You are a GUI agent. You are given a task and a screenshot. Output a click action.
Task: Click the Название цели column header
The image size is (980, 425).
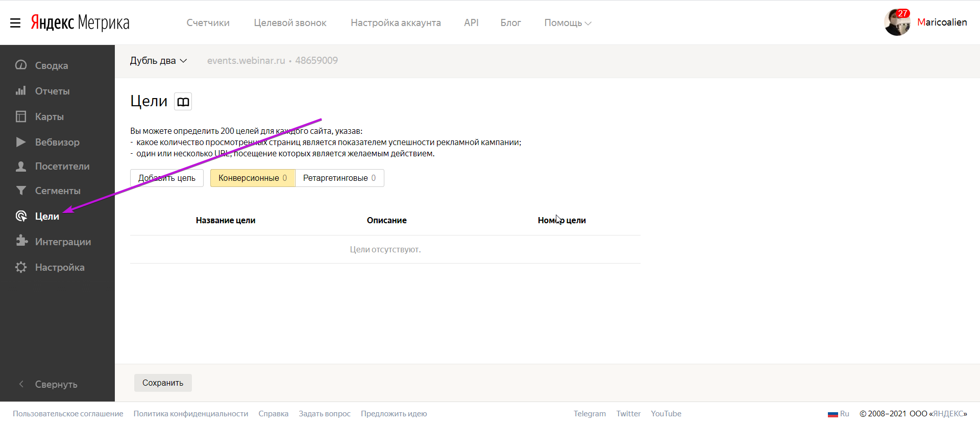pos(226,220)
